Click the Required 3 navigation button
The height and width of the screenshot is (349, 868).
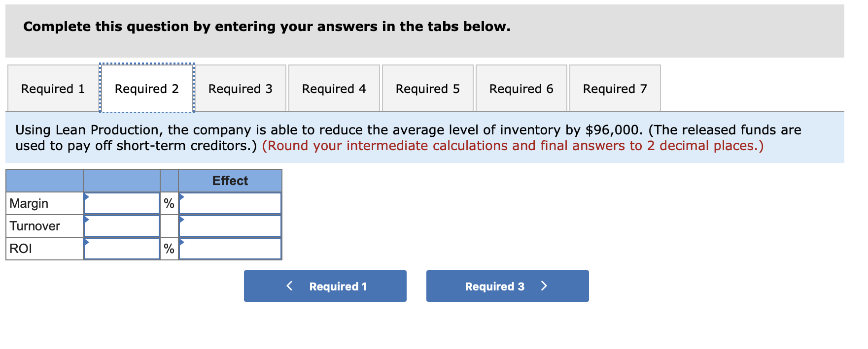click(507, 286)
